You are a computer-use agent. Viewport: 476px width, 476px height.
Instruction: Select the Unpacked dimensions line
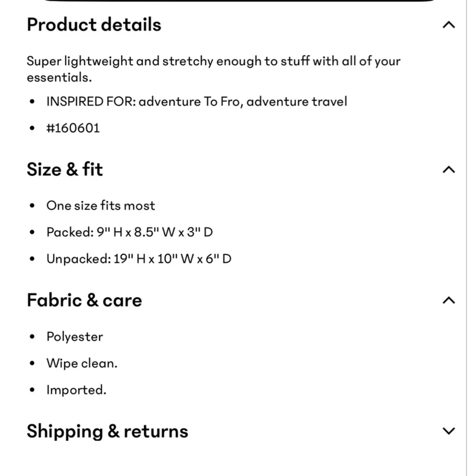point(139,259)
